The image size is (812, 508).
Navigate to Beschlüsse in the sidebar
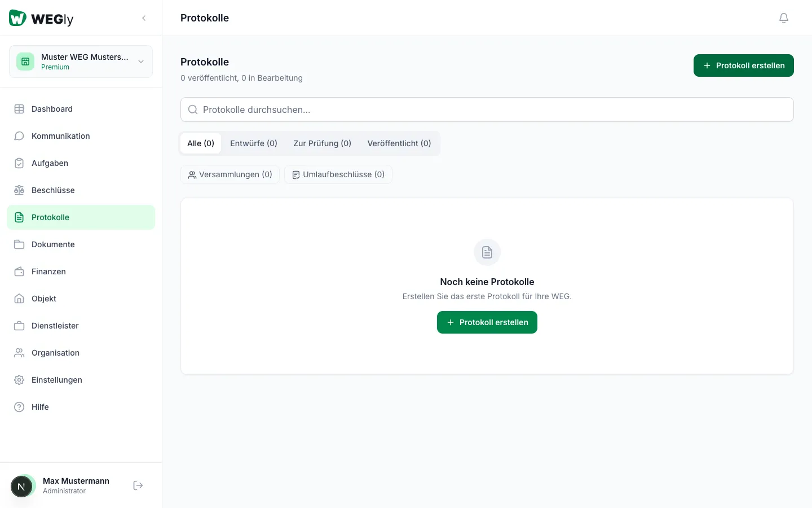[53, 190]
